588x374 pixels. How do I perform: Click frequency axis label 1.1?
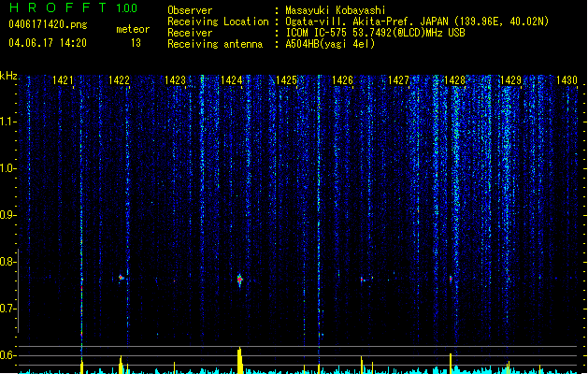pos(8,122)
